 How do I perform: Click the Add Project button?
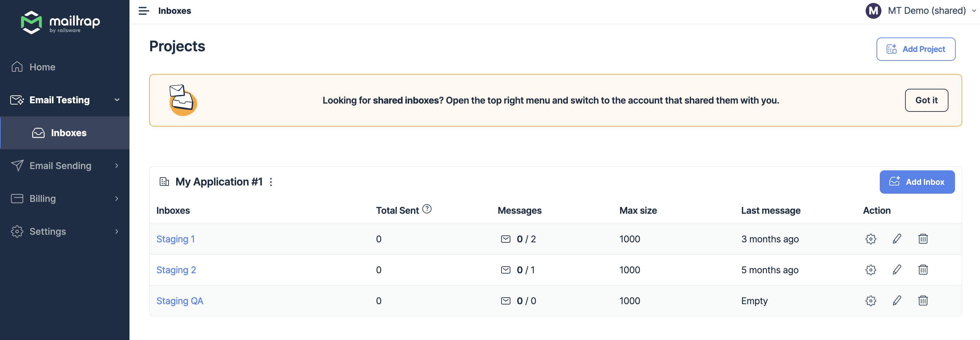[x=915, y=49]
